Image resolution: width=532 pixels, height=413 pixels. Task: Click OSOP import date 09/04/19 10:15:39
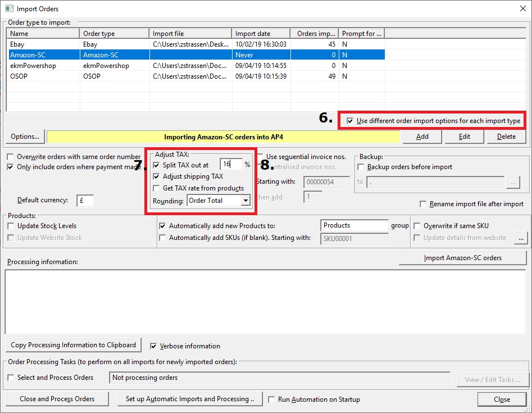pos(261,76)
